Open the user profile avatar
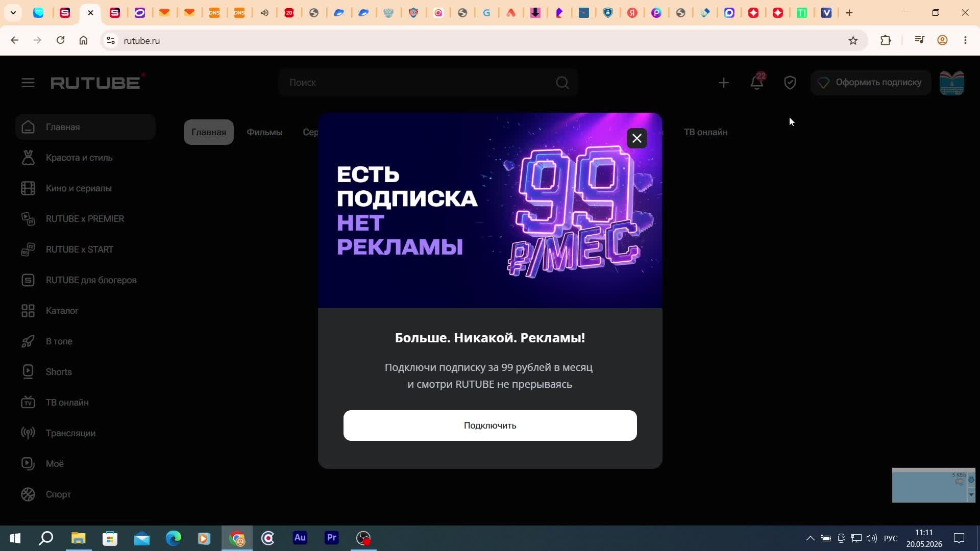Viewport: 980px width, 551px height. [952, 83]
